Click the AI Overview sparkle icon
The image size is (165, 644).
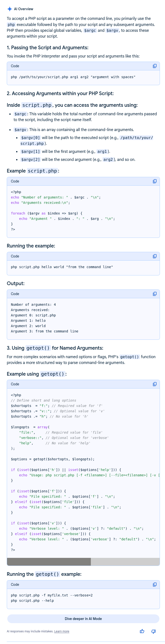pyautogui.click(x=9, y=9)
